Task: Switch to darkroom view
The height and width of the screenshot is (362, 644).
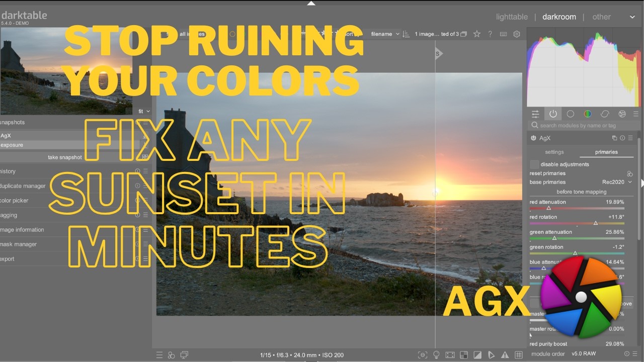Action: (x=559, y=17)
